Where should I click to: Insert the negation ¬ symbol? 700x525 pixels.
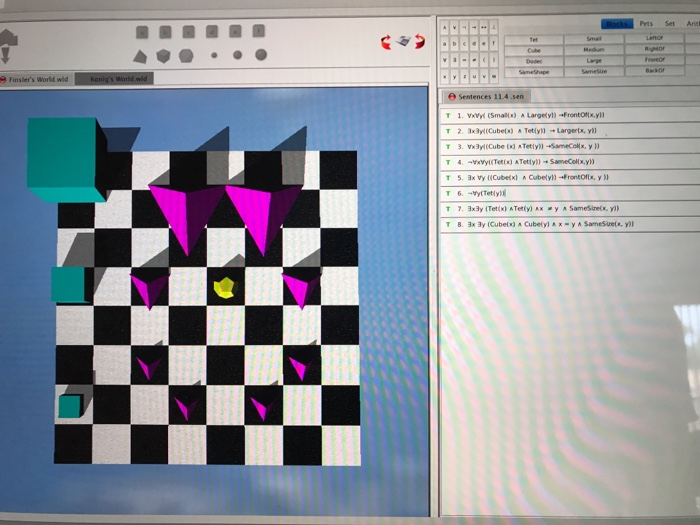coord(464,28)
